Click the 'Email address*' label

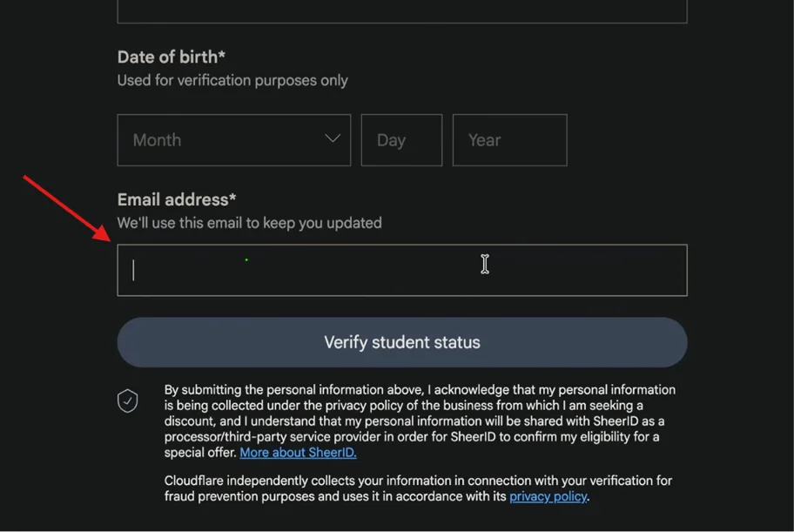(x=177, y=199)
